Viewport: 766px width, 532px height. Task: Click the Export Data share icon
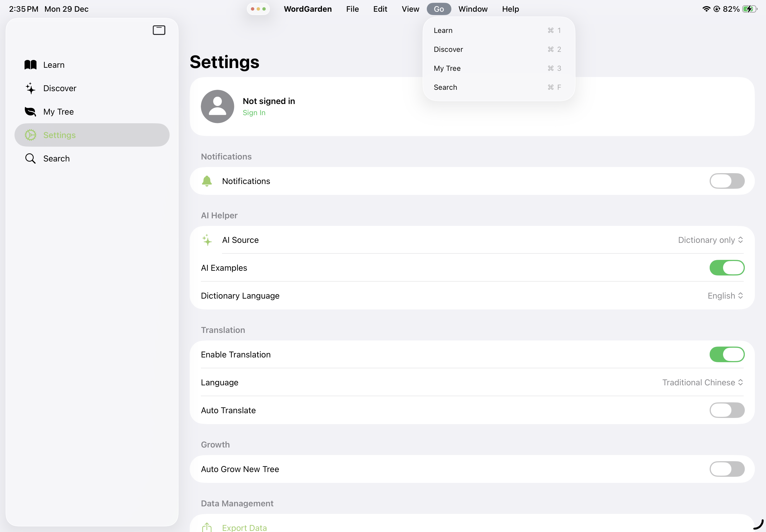207,527
